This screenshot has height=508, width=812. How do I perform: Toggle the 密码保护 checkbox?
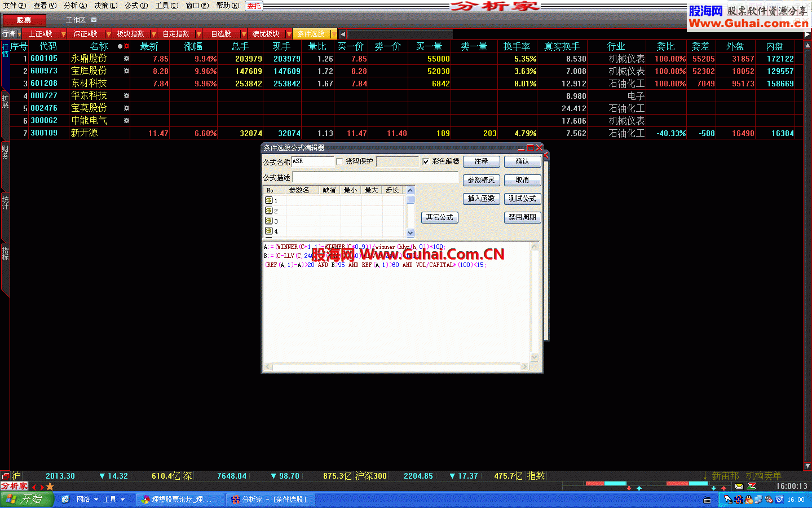tap(339, 161)
